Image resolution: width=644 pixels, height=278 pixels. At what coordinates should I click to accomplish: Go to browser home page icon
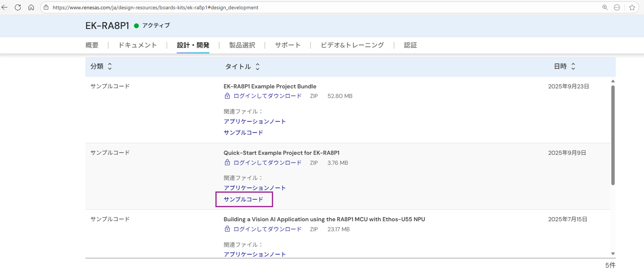click(31, 8)
